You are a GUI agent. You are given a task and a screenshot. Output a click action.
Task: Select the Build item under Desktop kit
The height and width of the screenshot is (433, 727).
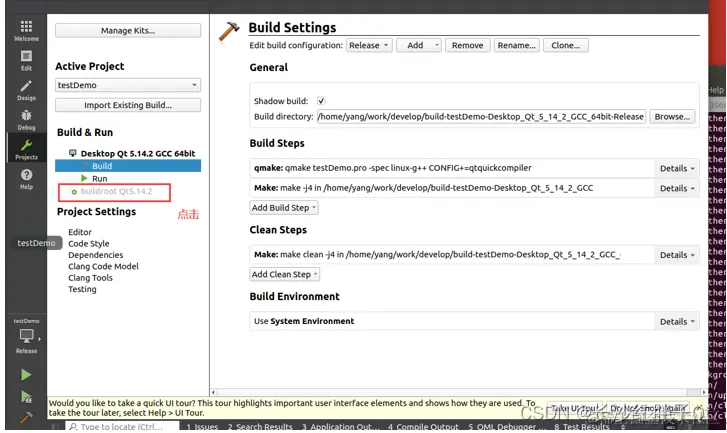point(128,166)
